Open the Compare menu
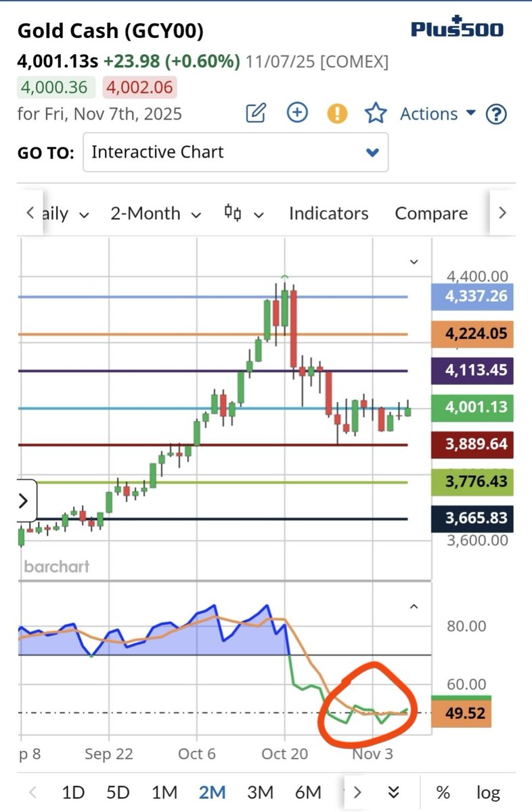 coord(431,214)
